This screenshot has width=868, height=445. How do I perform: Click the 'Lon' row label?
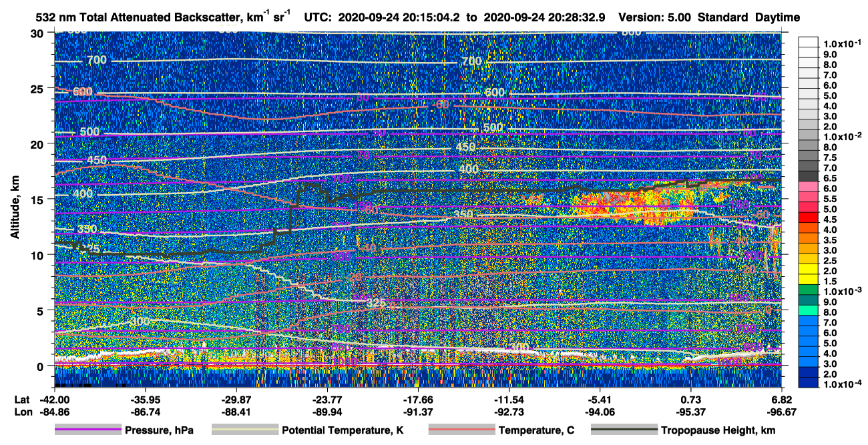click(22, 411)
